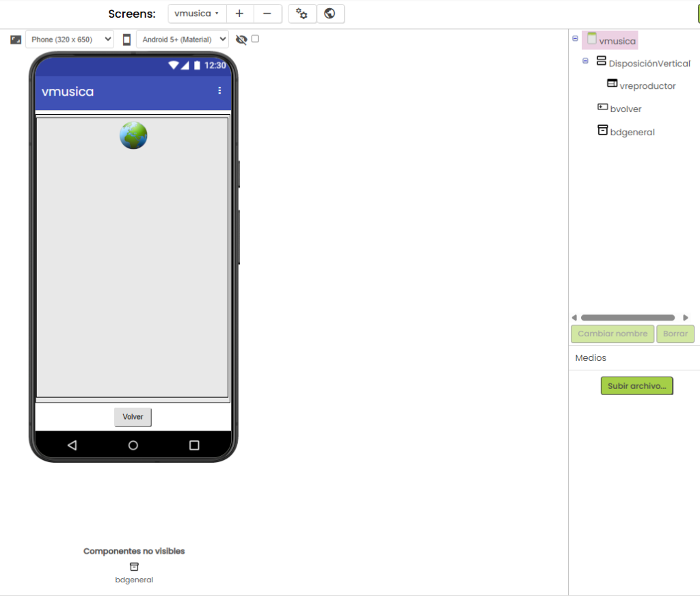Viewport: 700px width, 596px height.
Task: Click the Android home circle in phone
Action: [x=133, y=445]
